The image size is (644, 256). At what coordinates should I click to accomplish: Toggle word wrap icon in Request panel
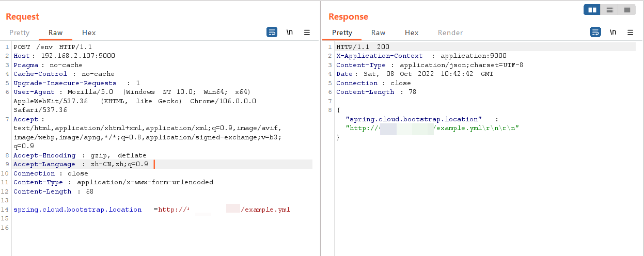pos(272,33)
